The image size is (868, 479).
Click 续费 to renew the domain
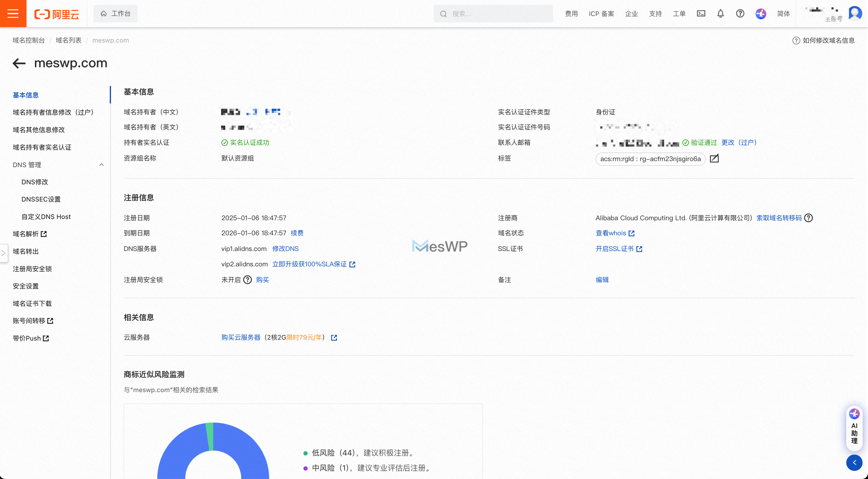pos(297,233)
